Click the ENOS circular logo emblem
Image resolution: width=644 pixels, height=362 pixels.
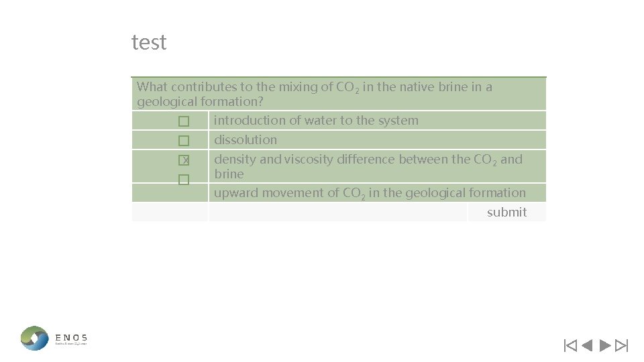(34, 338)
